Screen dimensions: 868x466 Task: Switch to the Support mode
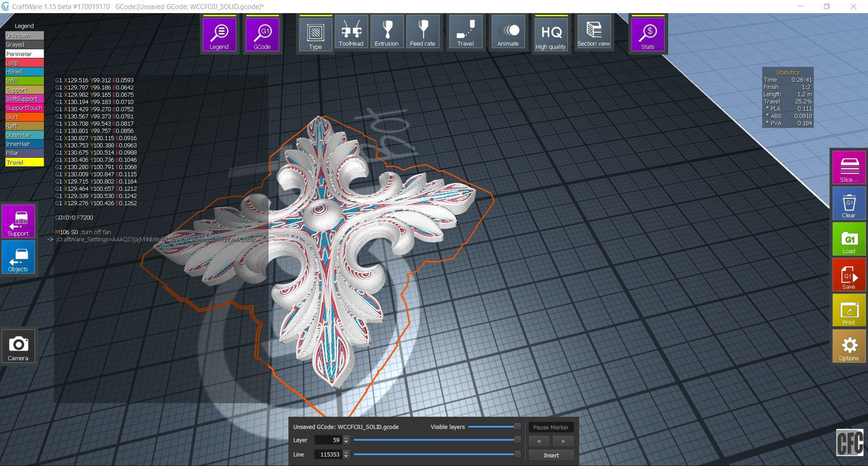tap(18, 221)
